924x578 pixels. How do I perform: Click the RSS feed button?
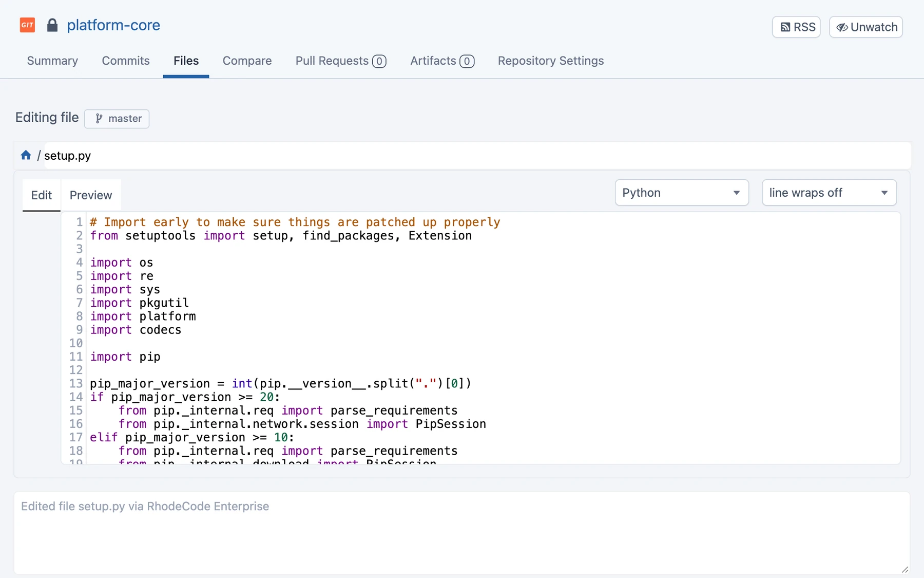coord(796,27)
